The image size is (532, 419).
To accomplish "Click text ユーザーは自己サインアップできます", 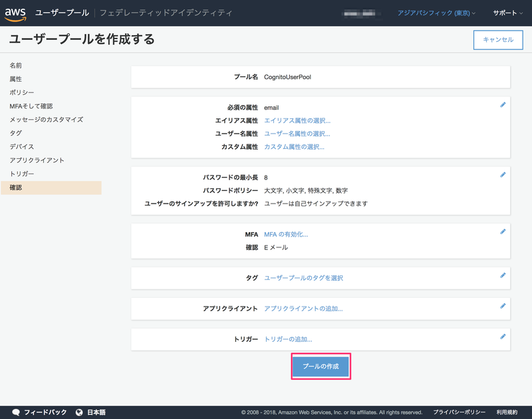I will 316,204.
